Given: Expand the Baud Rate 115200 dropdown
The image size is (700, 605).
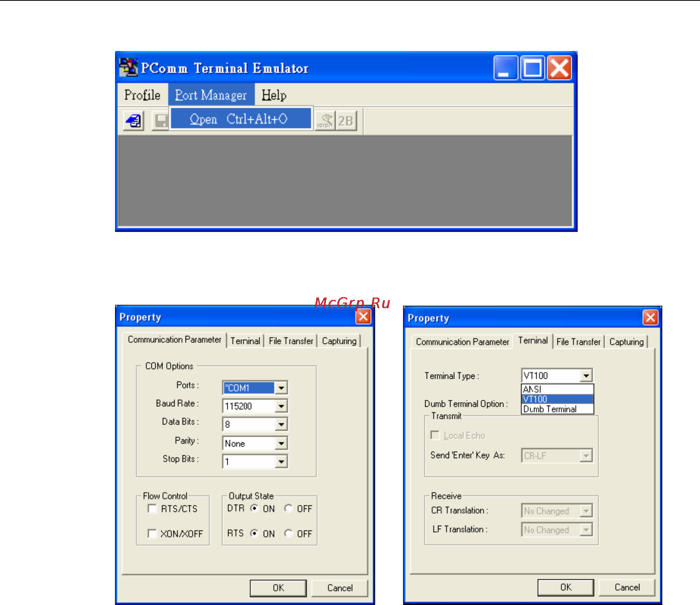Looking at the screenshot, I should click(281, 406).
